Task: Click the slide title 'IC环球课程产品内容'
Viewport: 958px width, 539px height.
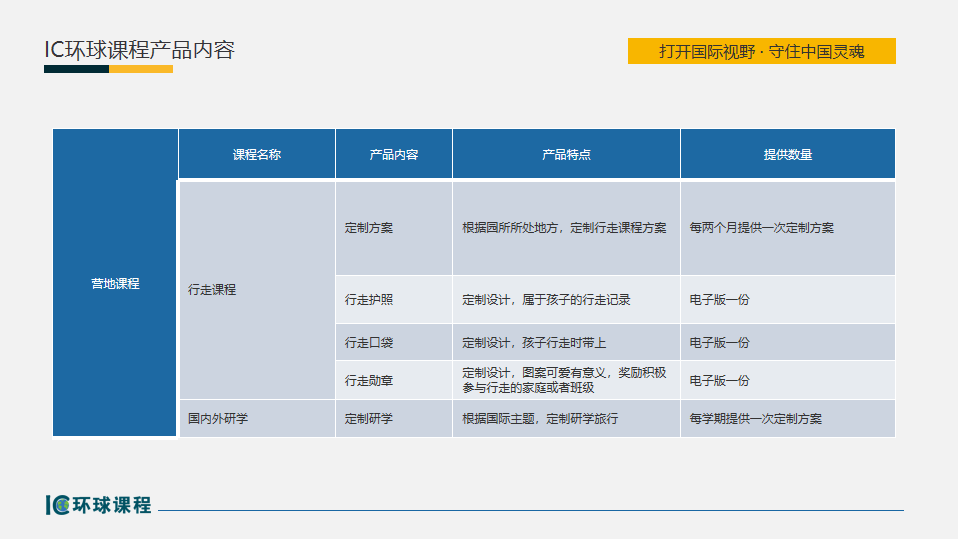Action: click(x=139, y=50)
